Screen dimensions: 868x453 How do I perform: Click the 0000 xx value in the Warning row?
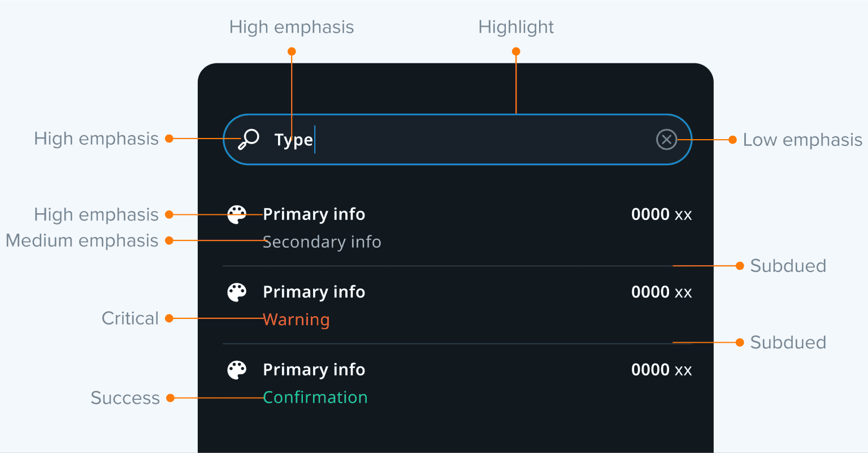pos(661,292)
